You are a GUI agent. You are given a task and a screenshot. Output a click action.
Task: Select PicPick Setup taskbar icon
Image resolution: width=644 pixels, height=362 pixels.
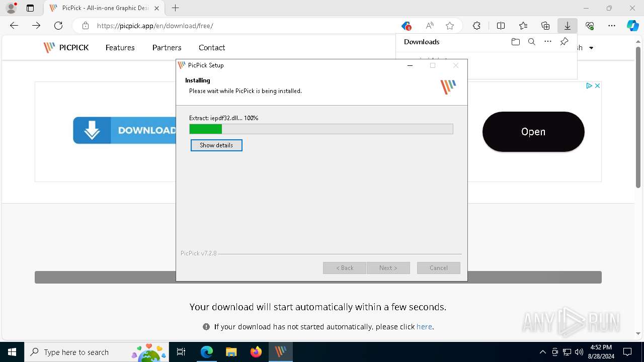[x=280, y=352]
